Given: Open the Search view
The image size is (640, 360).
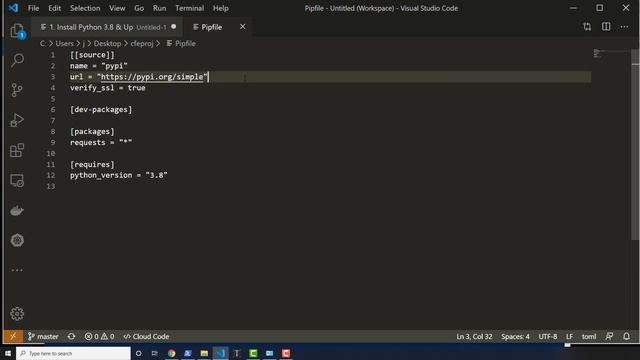Looking at the screenshot, I should point(17,60).
